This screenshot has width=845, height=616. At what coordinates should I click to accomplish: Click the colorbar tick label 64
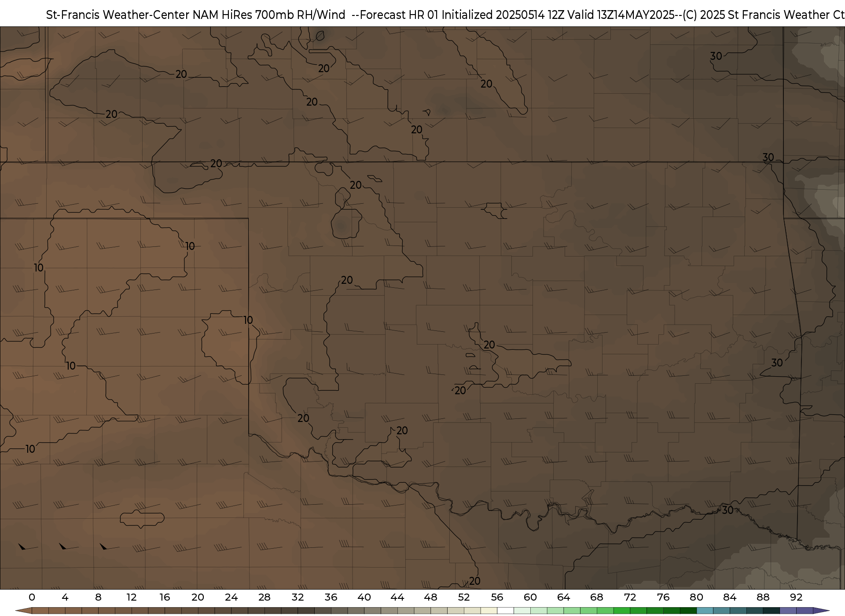[563, 598]
